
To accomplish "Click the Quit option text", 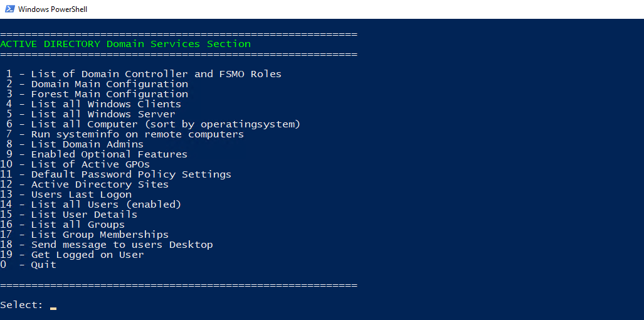I will [x=43, y=265].
